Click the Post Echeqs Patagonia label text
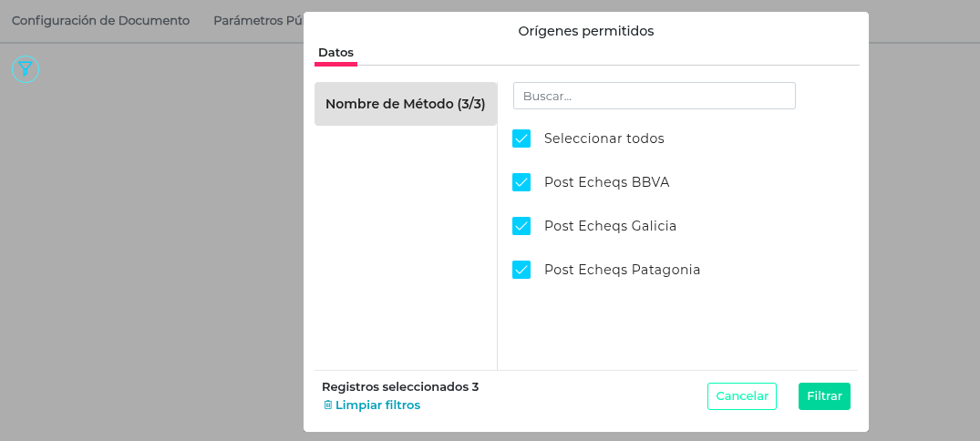 tap(622, 270)
